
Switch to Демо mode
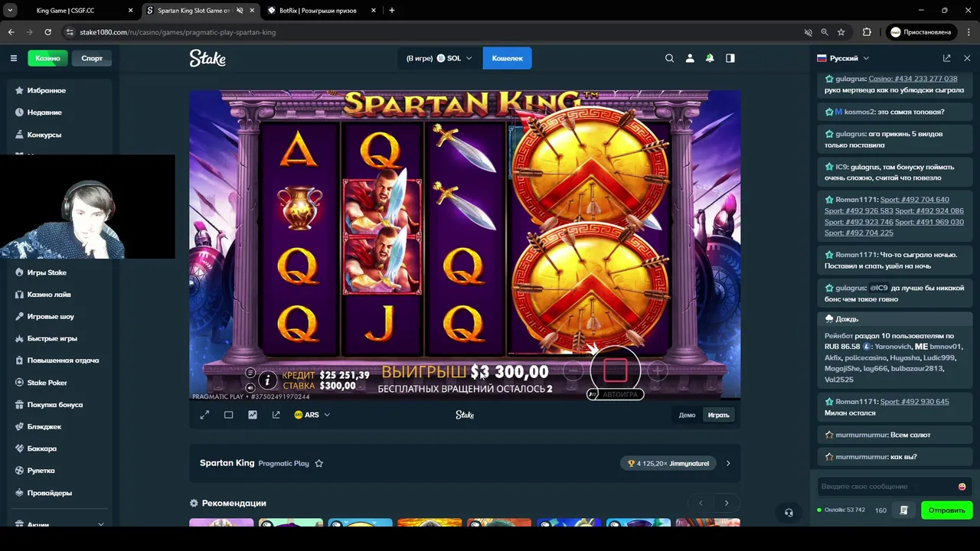[x=687, y=415]
